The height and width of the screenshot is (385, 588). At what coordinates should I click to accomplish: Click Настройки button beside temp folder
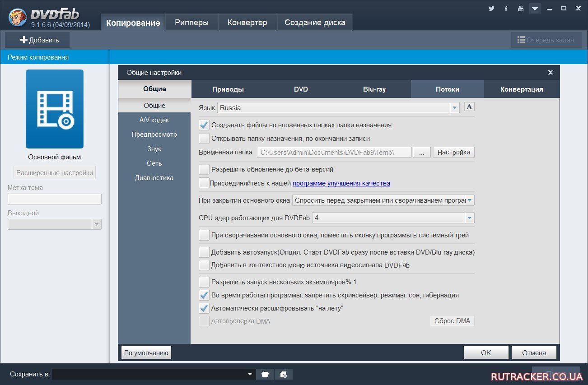pyautogui.click(x=454, y=152)
